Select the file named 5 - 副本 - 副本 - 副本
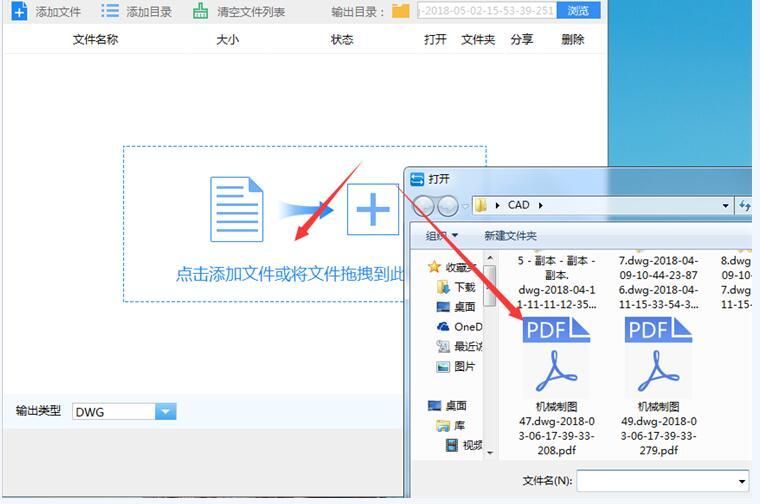Viewport: 760px width, 504px height. (556, 282)
